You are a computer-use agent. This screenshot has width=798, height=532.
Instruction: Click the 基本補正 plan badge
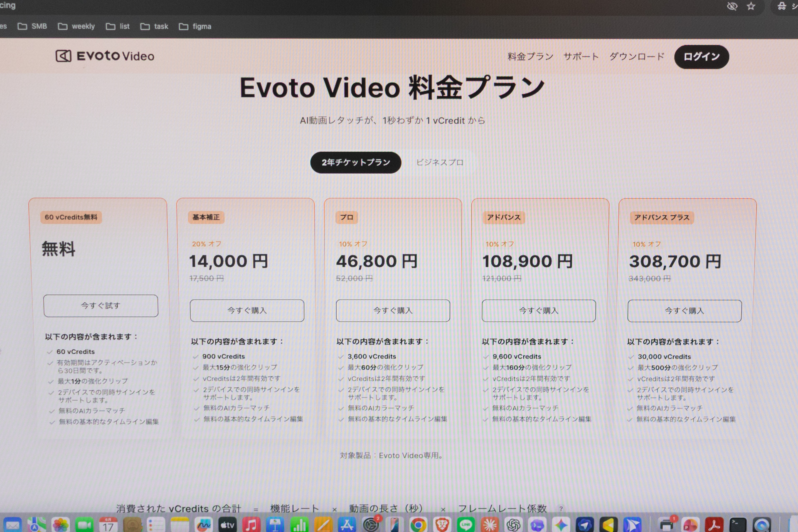point(206,217)
